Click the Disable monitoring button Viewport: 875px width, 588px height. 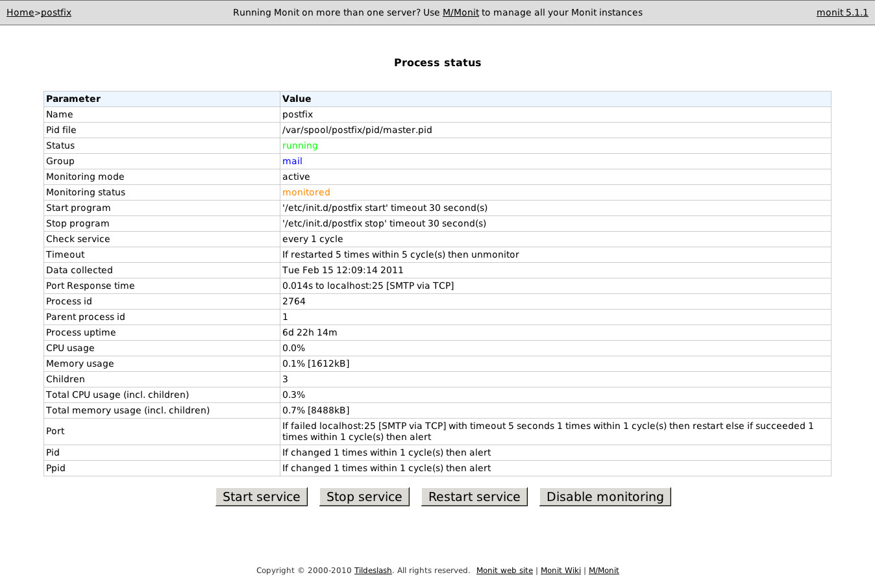[x=605, y=496]
